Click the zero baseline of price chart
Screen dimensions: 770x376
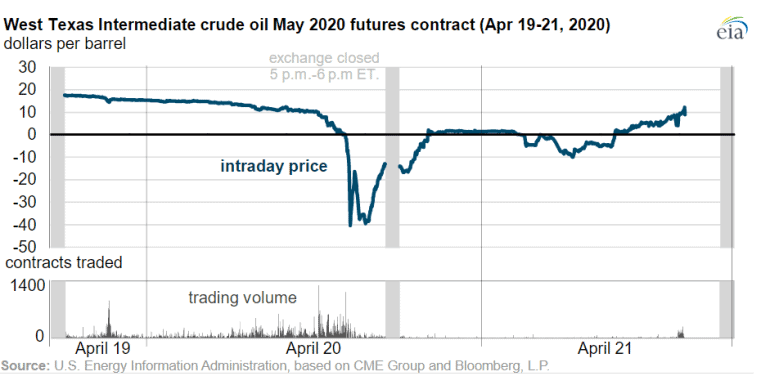click(x=392, y=134)
